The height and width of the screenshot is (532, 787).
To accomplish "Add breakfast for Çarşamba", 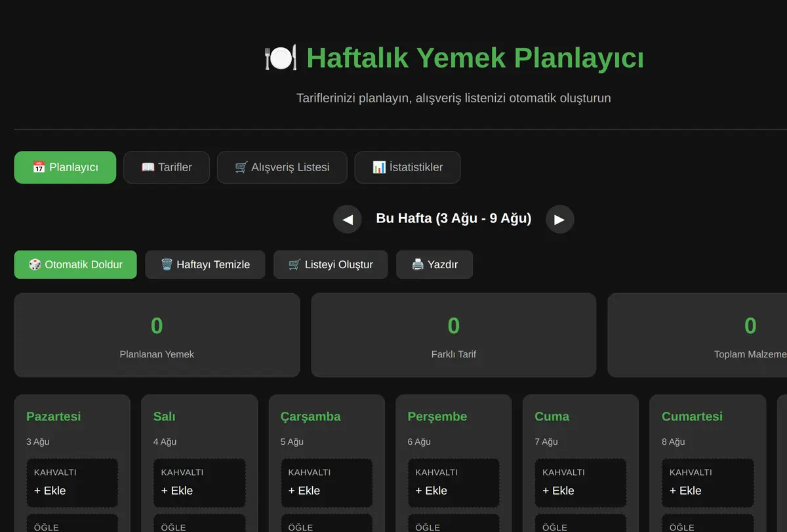I will [x=327, y=483].
